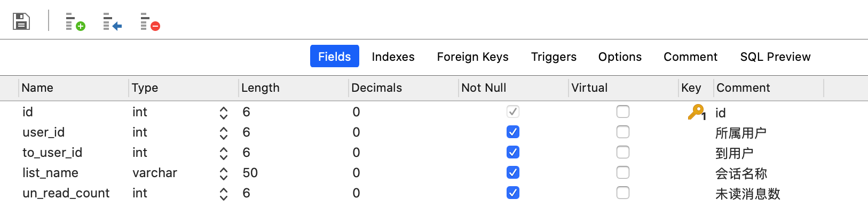The width and height of the screenshot is (868, 223).
Task: Change type dropdown of list_name field
Action: pos(223,173)
